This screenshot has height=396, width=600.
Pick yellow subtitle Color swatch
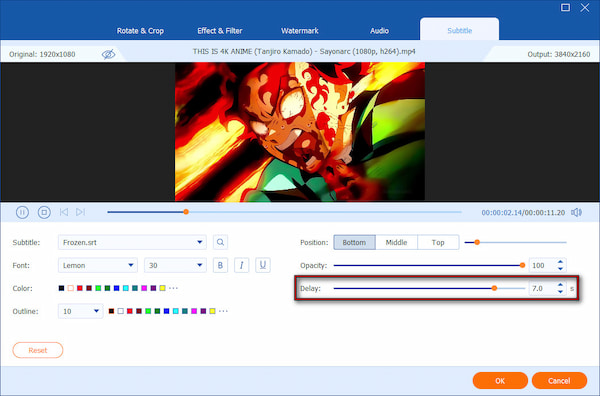pos(162,288)
